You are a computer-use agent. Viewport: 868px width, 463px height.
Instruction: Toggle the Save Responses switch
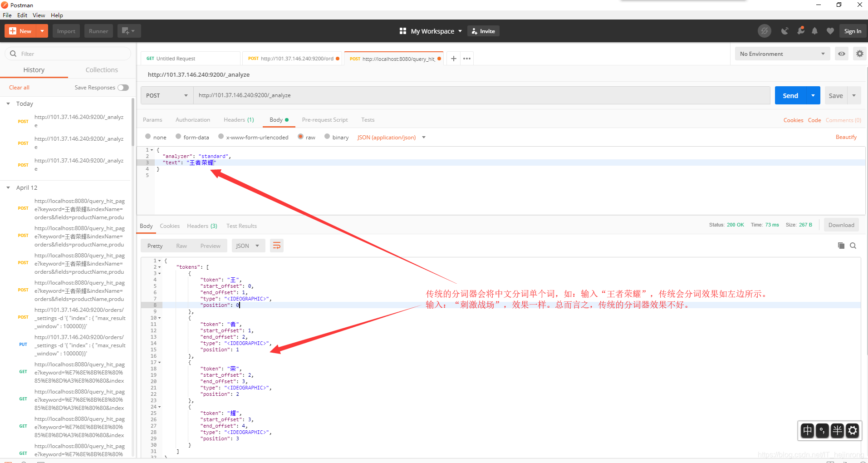(123, 87)
